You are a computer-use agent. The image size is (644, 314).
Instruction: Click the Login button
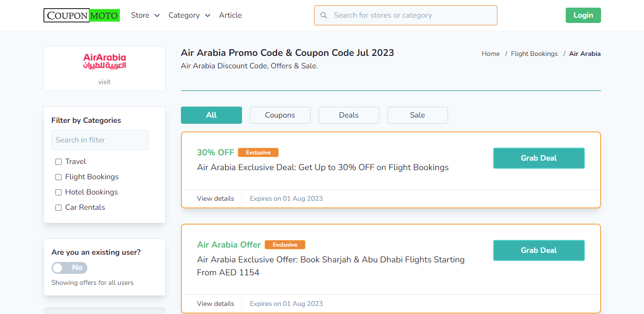pos(583,15)
